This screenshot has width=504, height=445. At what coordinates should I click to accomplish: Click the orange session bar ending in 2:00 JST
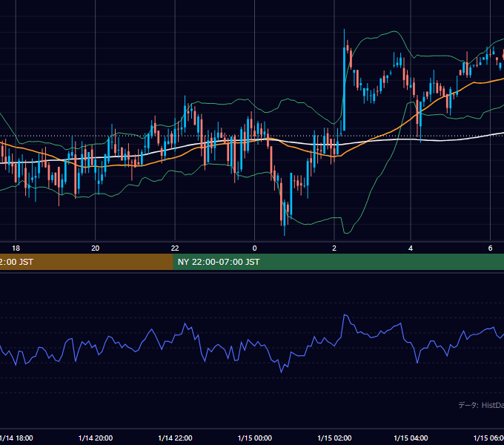87,262
